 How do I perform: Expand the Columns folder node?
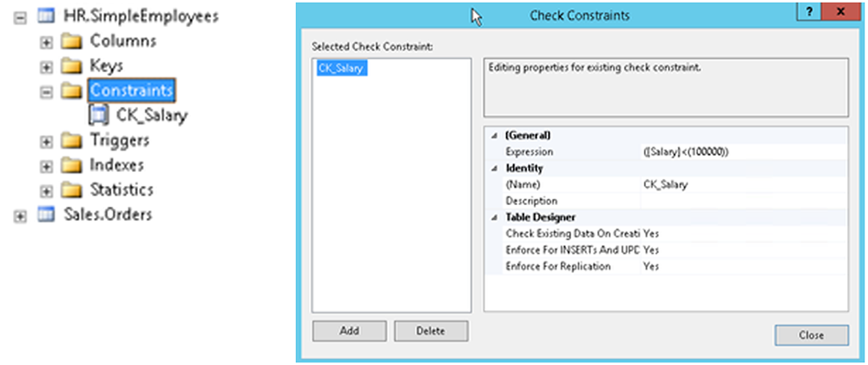pos(46,42)
